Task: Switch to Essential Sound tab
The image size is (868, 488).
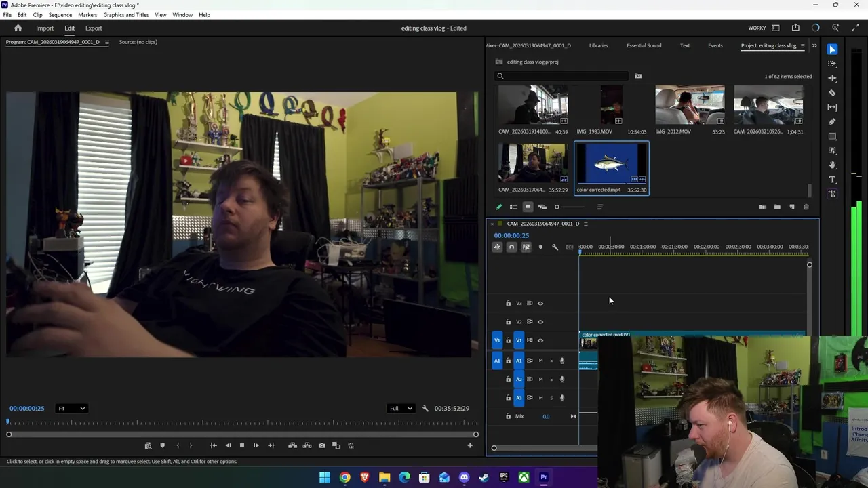Action: click(644, 46)
